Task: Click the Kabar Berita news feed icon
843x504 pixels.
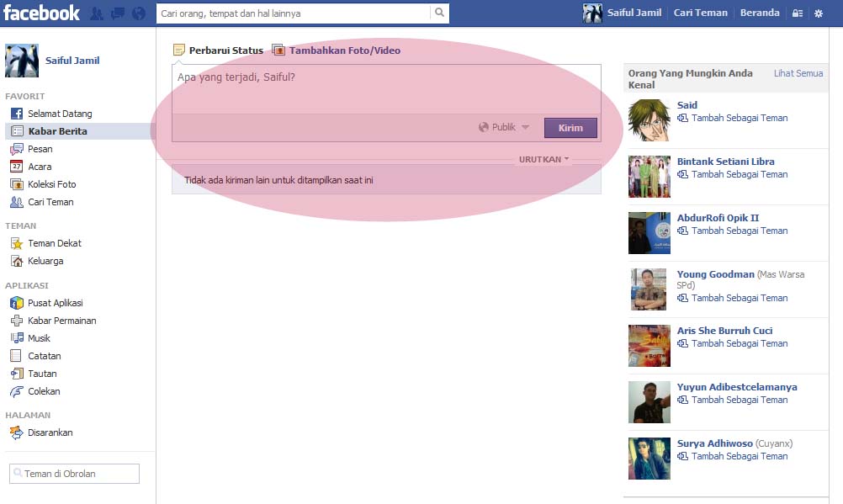Action: [x=17, y=131]
